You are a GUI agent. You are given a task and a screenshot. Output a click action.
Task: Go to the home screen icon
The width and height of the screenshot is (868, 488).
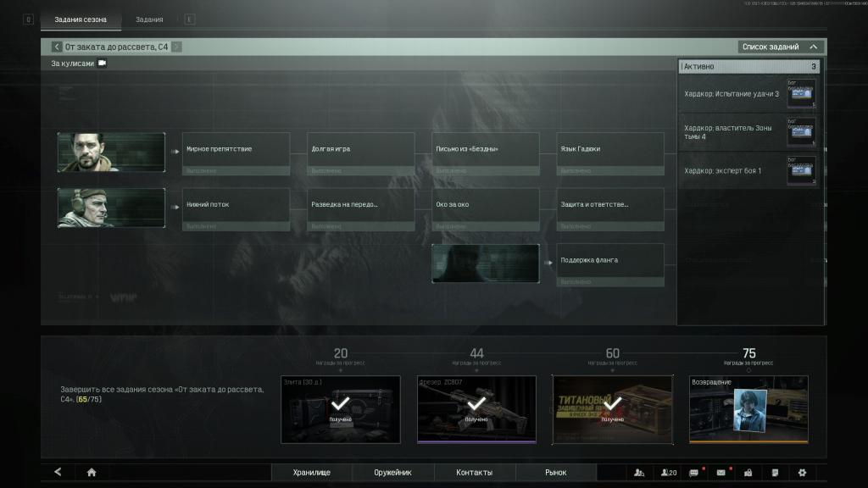[x=92, y=472]
